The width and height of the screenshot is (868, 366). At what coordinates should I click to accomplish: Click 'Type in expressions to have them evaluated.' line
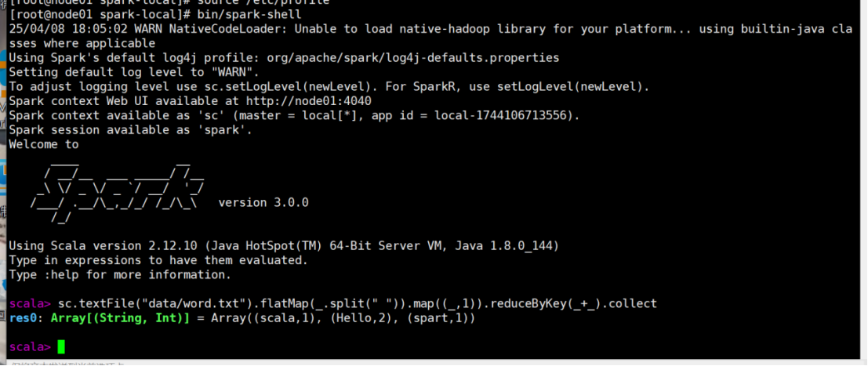pos(158,260)
